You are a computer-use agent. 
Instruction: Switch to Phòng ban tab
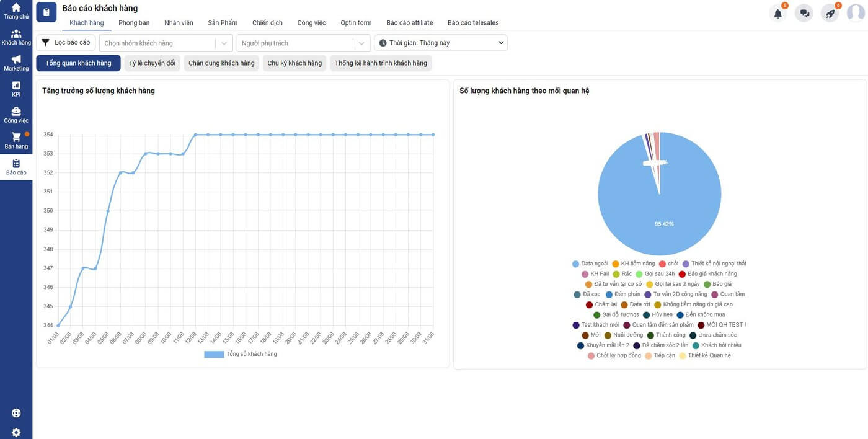click(134, 23)
